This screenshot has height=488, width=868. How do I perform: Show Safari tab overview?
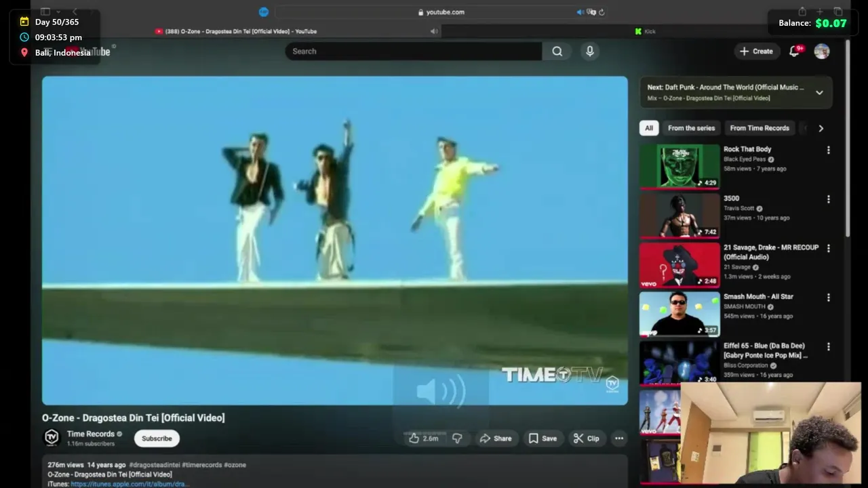pos(838,12)
